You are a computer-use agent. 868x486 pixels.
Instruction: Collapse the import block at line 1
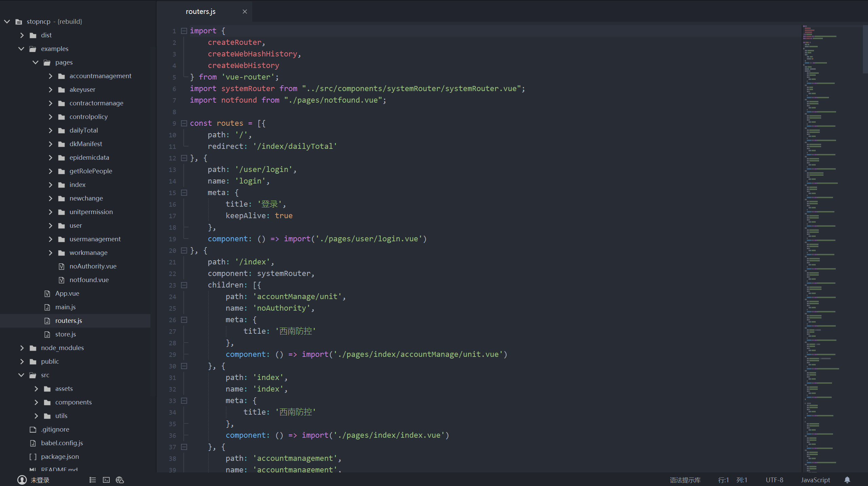pyautogui.click(x=184, y=31)
